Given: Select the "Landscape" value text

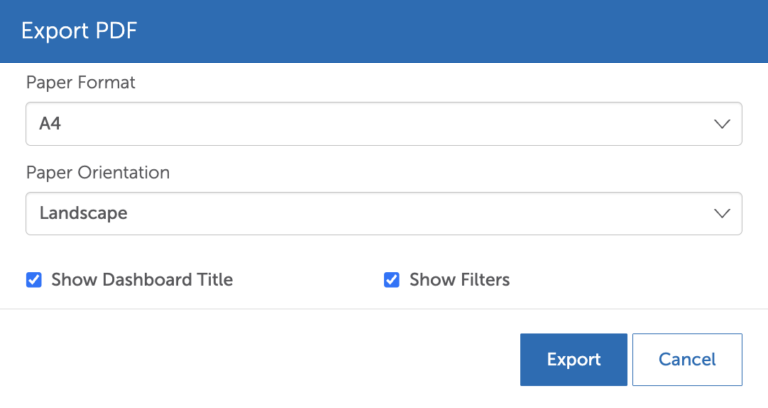Looking at the screenshot, I should coord(83,213).
